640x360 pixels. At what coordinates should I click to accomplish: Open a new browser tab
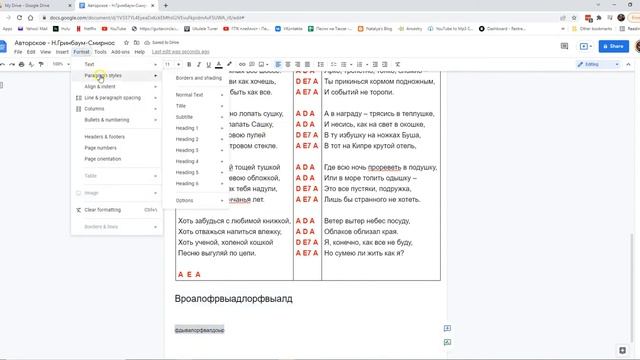166,6
